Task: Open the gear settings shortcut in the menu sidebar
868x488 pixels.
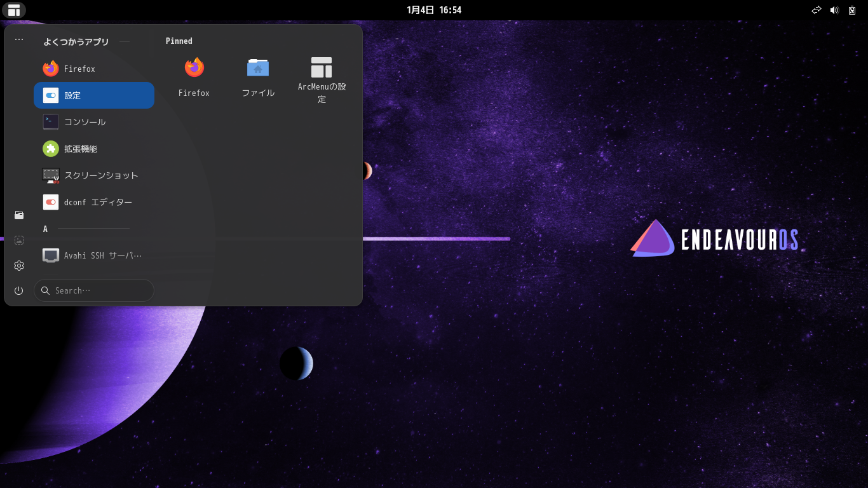Action: [19, 266]
